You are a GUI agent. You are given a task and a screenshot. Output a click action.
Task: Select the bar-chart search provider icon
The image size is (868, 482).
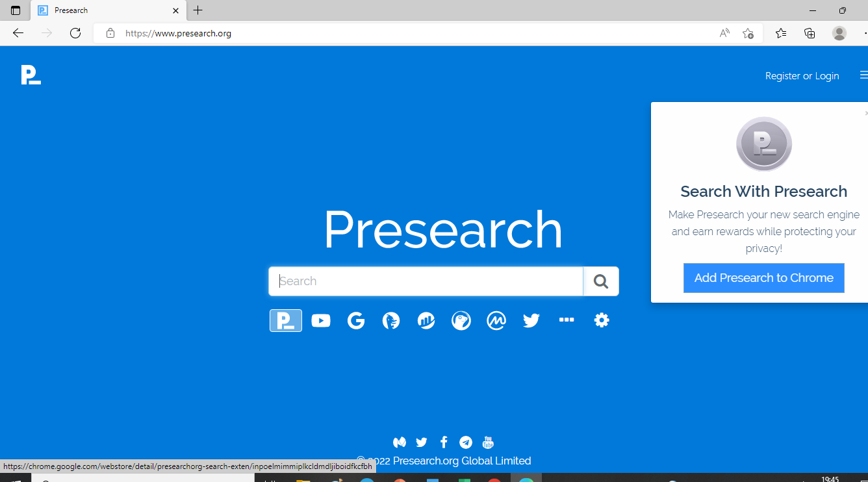click(x=426, y=320)
